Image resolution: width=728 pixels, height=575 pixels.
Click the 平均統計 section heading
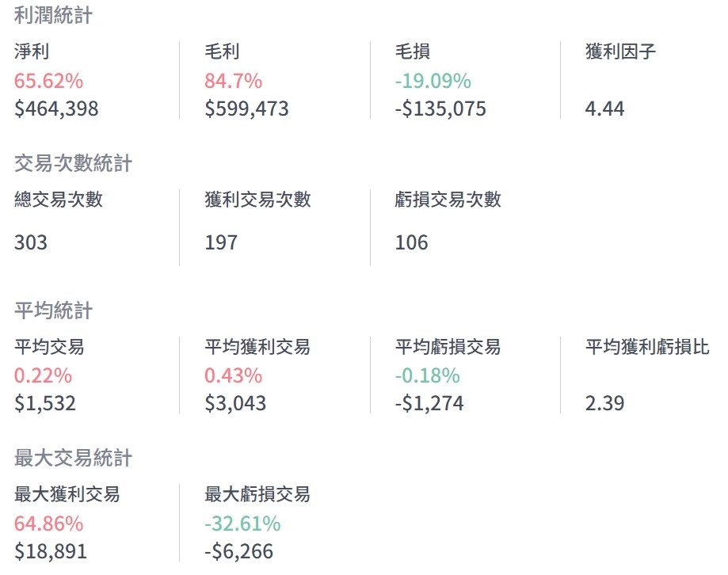pyautogui.click(x=53, y=310)
